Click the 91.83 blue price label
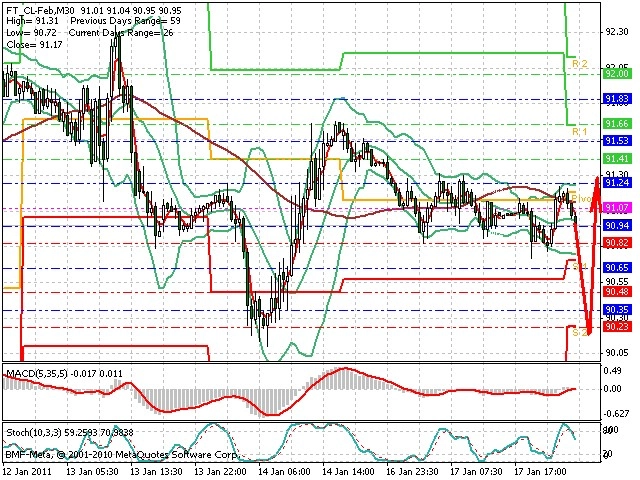The image size is (640, 480). [x=617, y=99]
